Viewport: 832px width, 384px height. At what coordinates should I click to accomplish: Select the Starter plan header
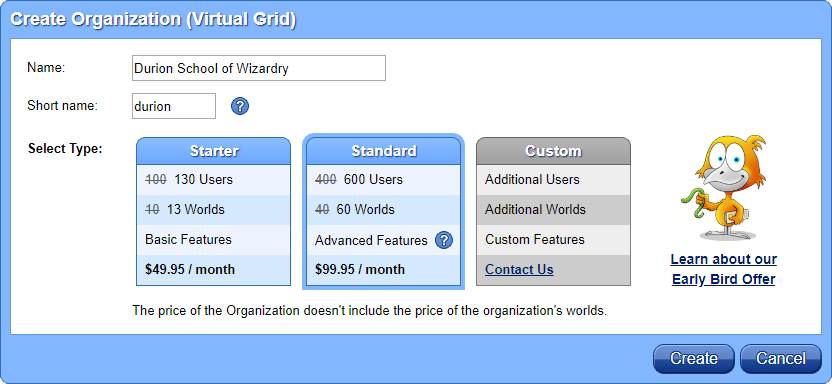click(x=214, y=151)
